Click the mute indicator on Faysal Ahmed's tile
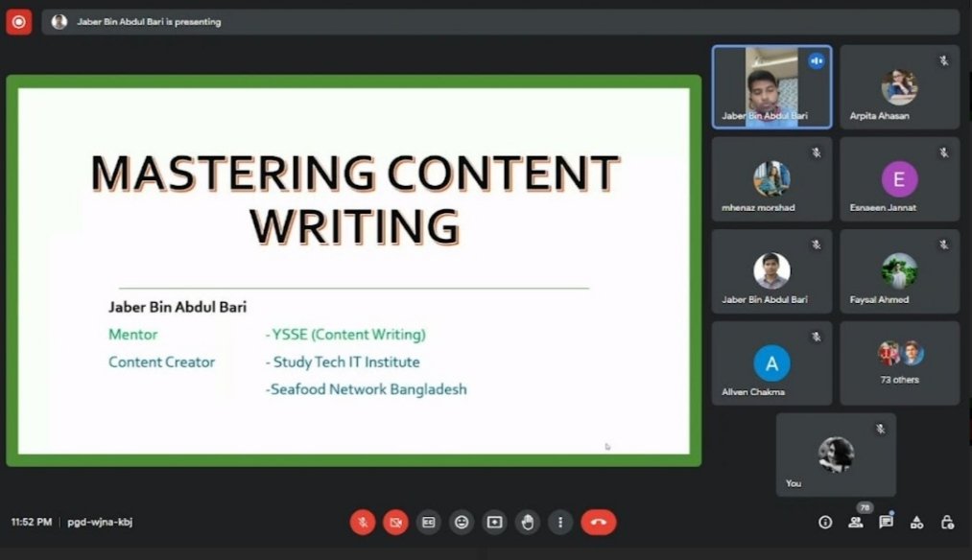This screenshot has height=560, width=972. pos(943,245)
